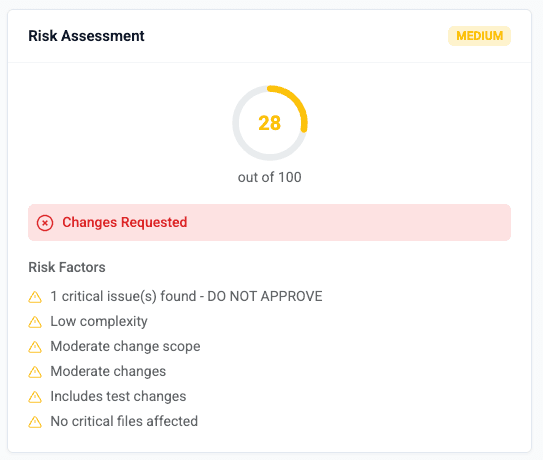This screenshot has height=460, width=543.
Task: Click the warning icon beside 1 critical issue(s) found
Action: (35, 297)
